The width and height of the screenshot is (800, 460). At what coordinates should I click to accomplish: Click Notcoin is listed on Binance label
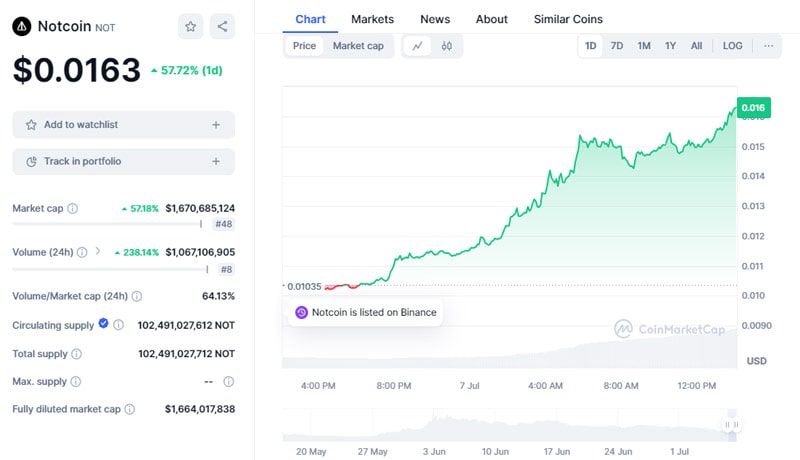pos(374,313)
